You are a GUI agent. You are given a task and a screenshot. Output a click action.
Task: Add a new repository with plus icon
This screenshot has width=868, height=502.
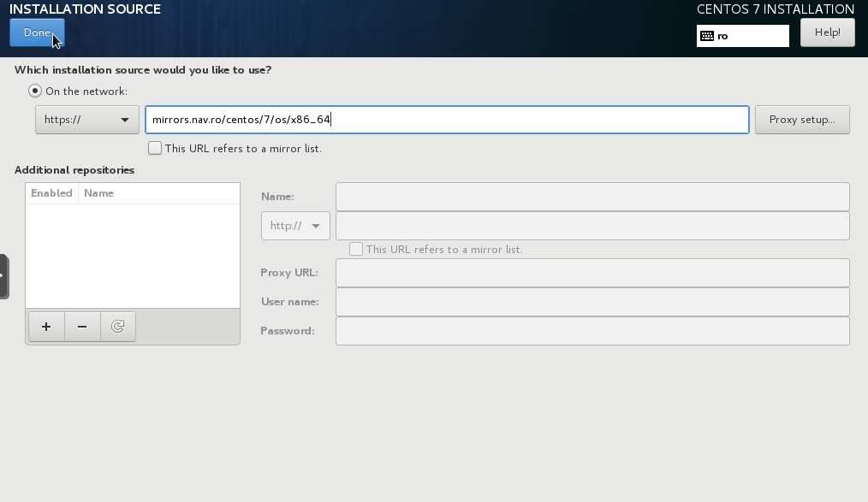point(46,327)
